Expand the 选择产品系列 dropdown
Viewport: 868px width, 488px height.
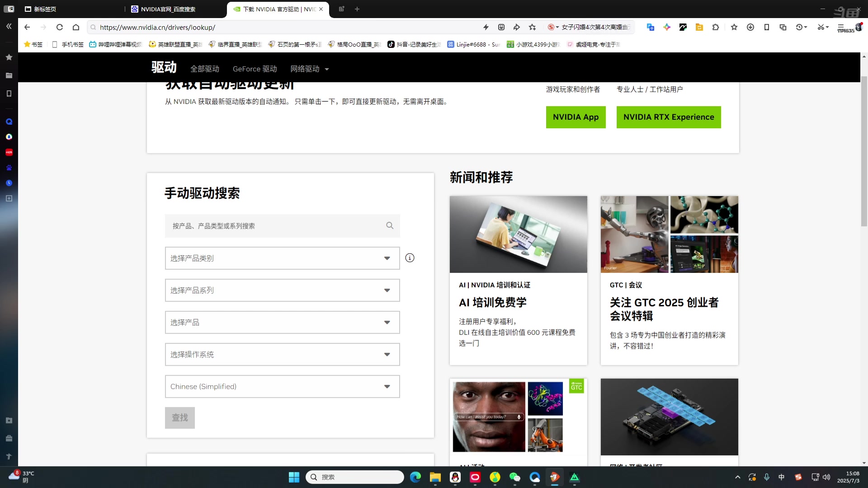282,290
